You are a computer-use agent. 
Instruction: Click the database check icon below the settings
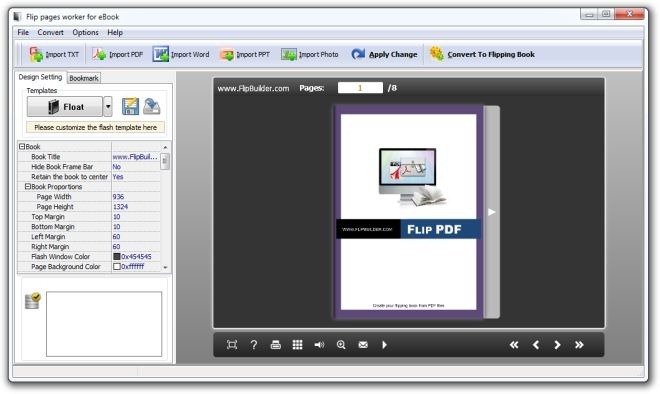pyautogui.click(x=32, y=301)
